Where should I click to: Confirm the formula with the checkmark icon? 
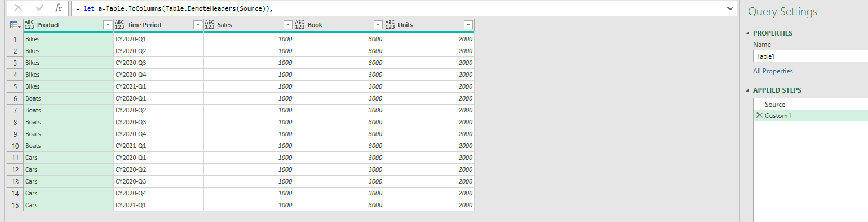[39, 8]
